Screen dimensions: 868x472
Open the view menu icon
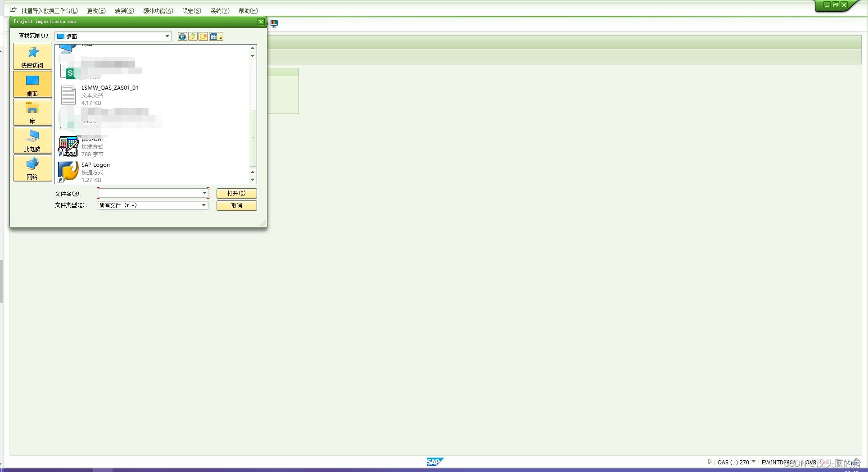(x=216, y=36)
